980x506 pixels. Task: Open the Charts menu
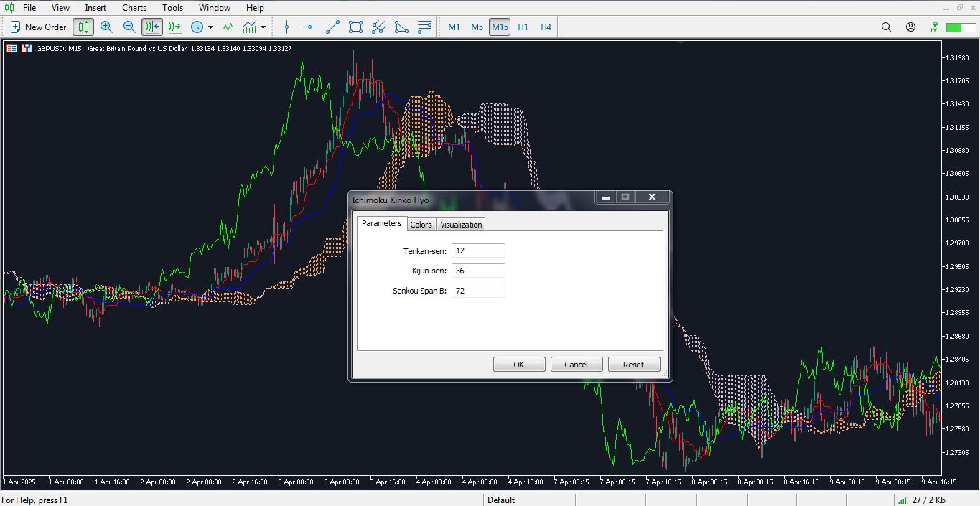134,8
